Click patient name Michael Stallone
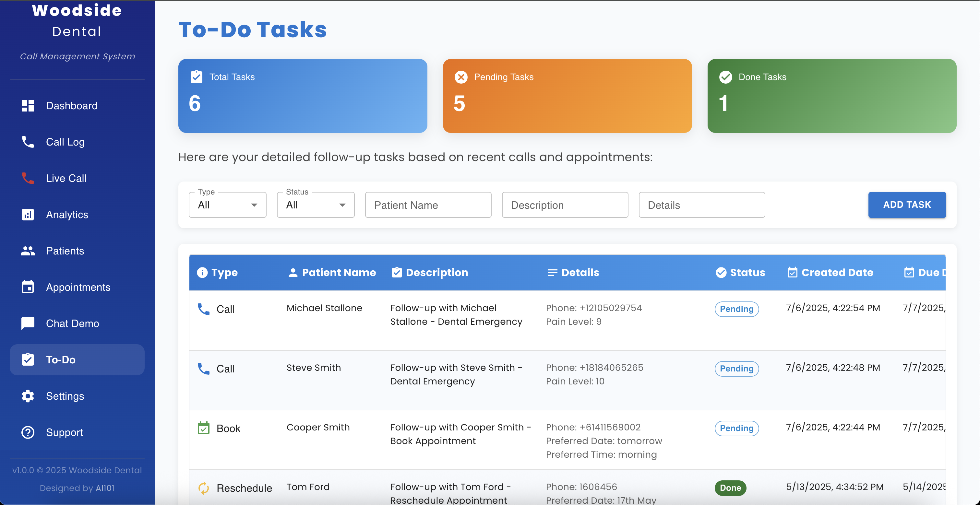 324,308
